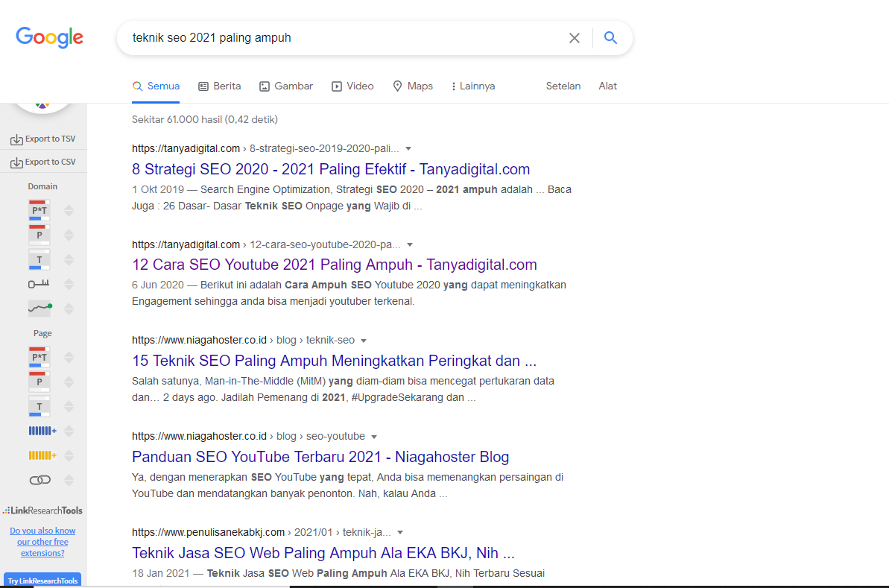Switch to the Maps tab

pos(413,86)
